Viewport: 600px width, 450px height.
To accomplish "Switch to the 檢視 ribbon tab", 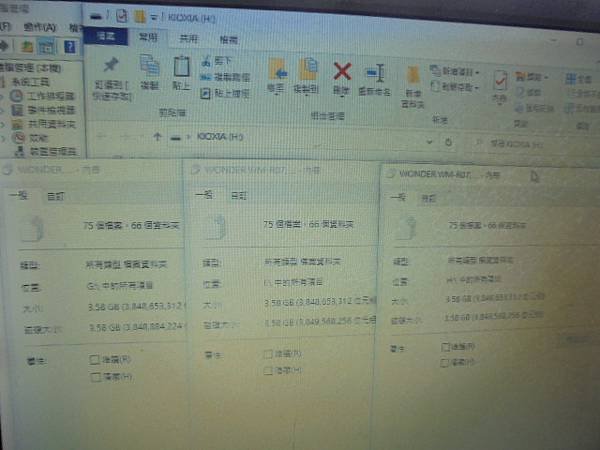I will 228,40.
